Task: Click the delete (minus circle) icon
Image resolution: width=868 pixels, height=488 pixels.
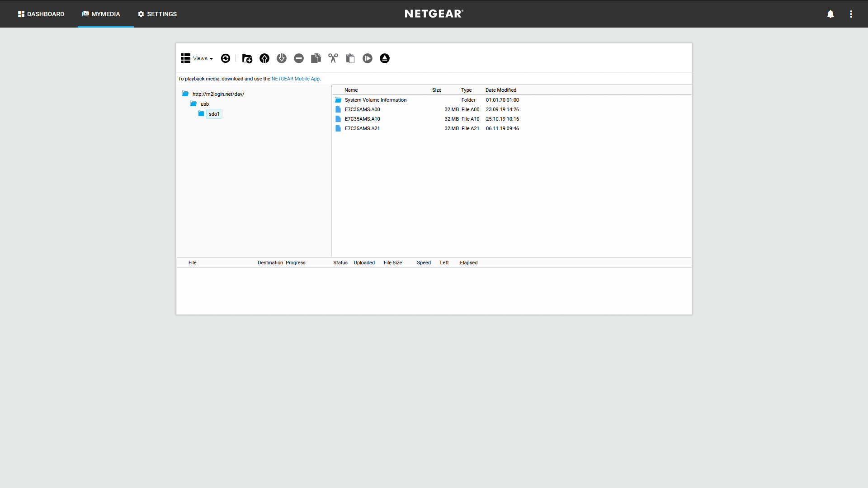Action: [299, 58]
